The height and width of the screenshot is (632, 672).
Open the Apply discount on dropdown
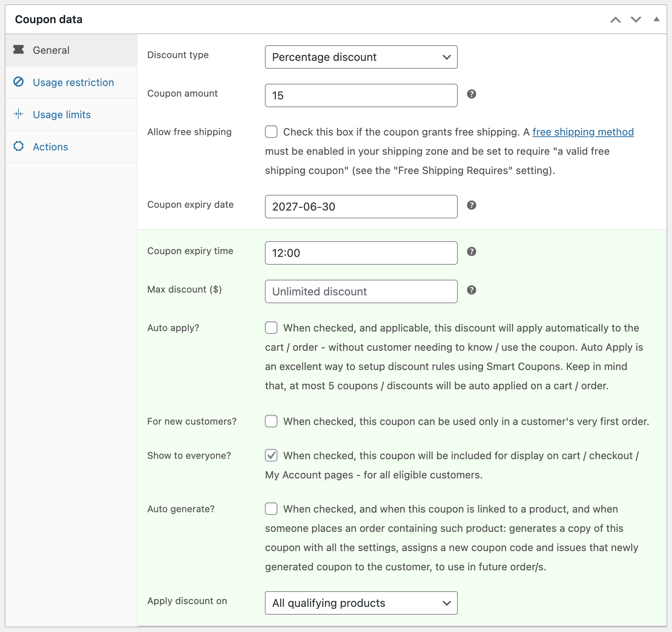point(361,603)
